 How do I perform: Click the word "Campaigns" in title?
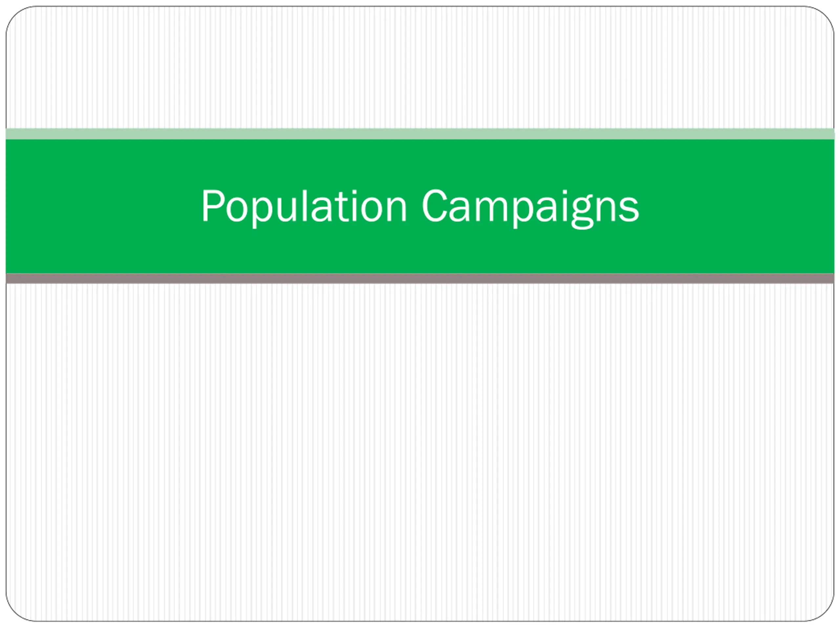531,208
